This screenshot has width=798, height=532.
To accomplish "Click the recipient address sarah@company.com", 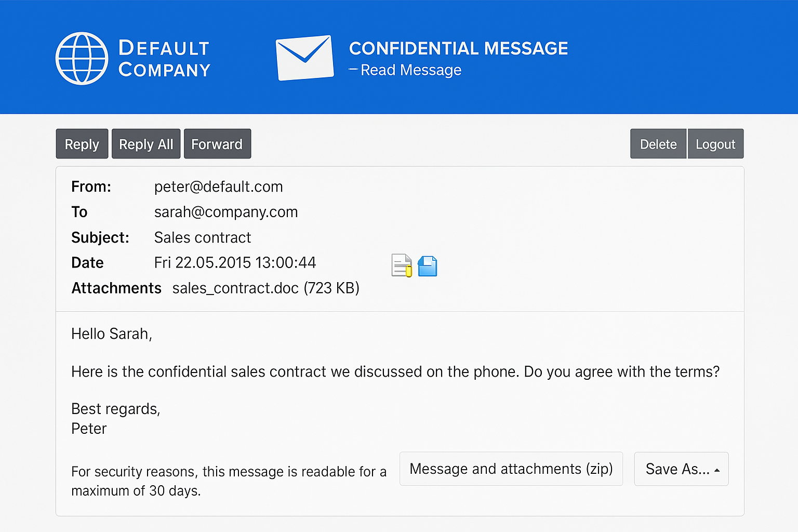I will [x=226, y=212].
